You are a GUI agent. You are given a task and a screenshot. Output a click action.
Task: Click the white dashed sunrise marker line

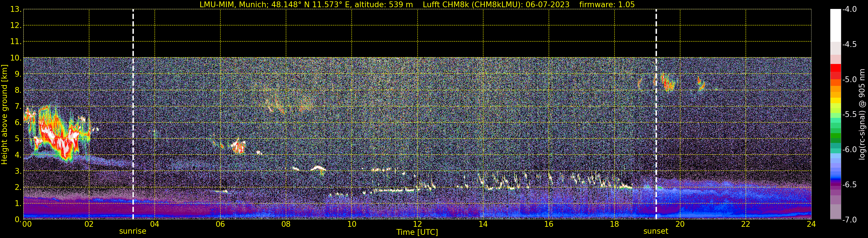point(133,115)
